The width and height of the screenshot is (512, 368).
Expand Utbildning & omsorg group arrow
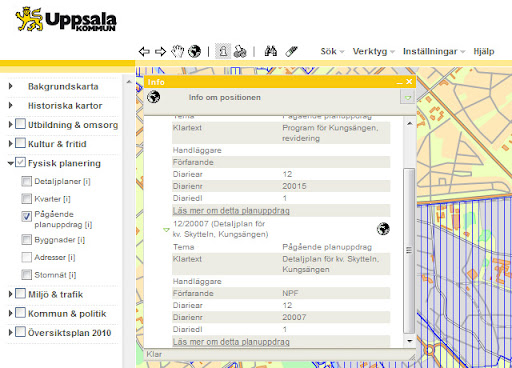[x=11, y=125]
